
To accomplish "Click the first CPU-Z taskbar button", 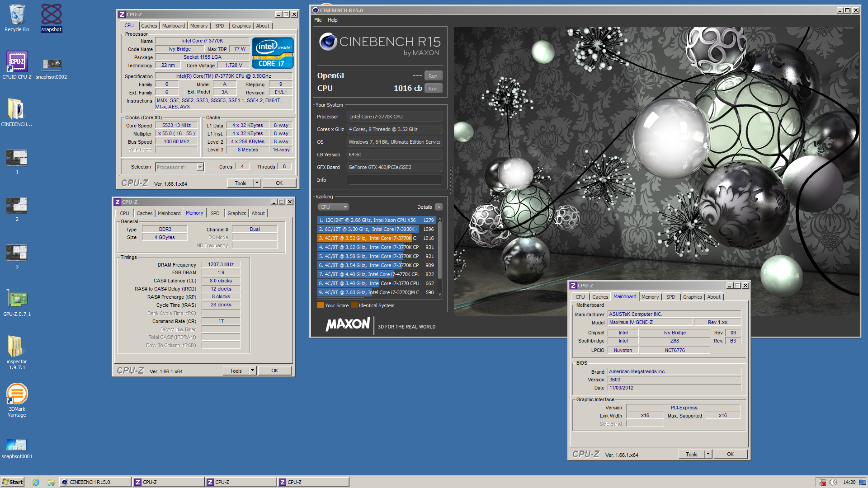I will point(168,482).
